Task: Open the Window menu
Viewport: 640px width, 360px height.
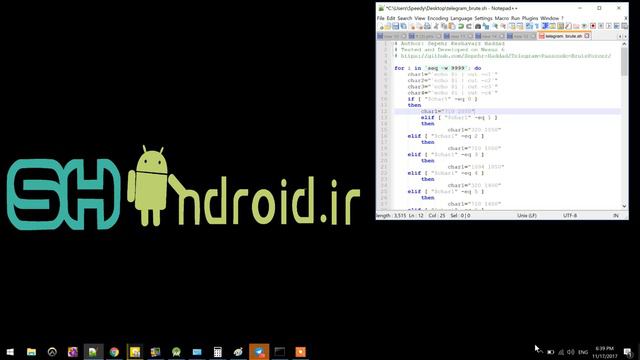Action: click(x=549, y=18)
